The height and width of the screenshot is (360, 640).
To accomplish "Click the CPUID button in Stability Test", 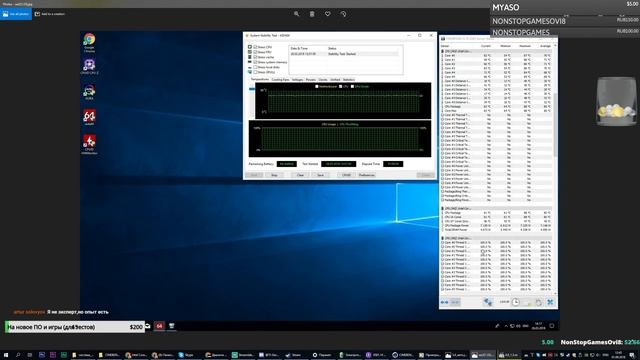I will (347, 175).
